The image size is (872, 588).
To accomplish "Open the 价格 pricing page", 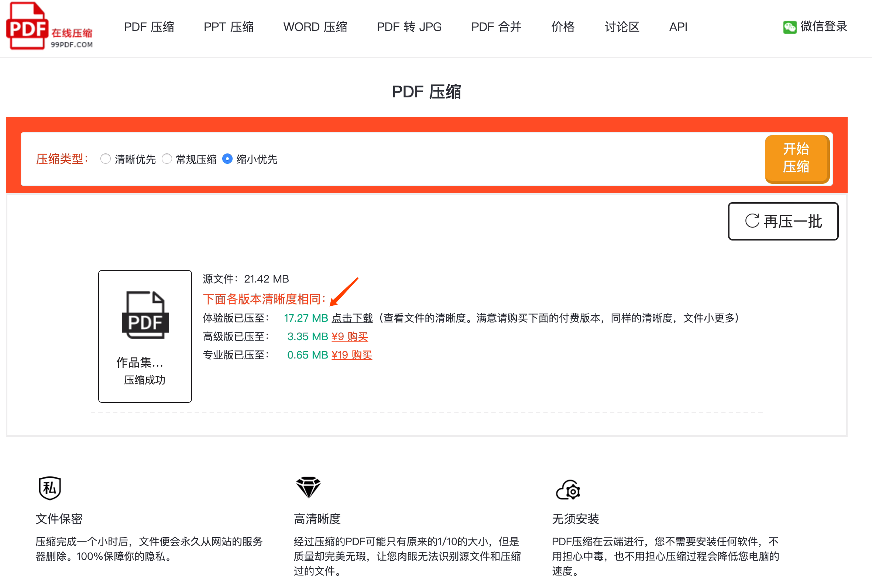I will 563,27.
